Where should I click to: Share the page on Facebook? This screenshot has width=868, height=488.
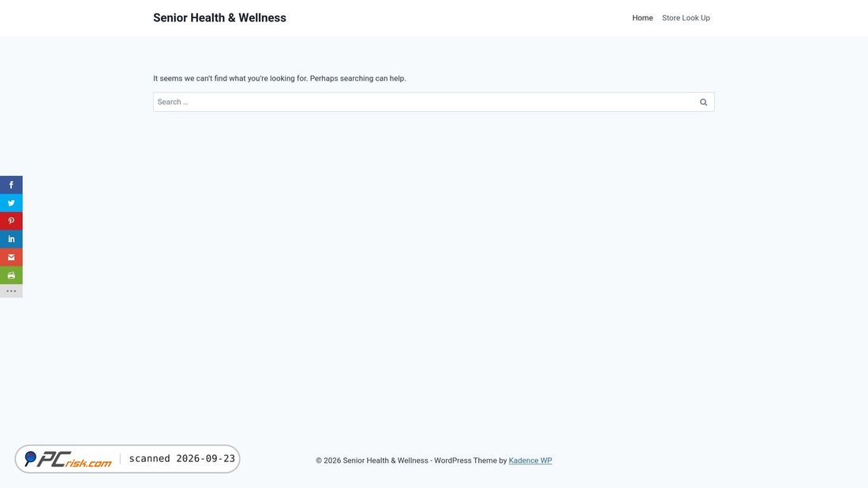point(11,184)
